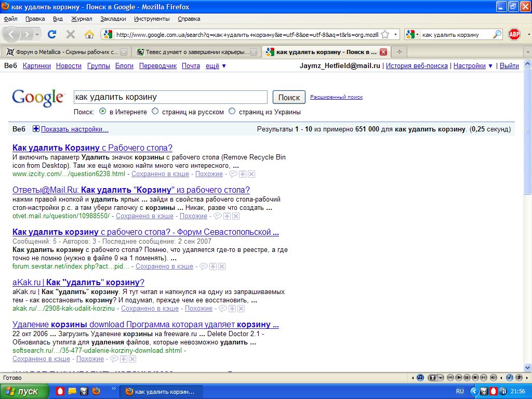
Task: Click the Adblock Plus ABP icon
Action: click(x=514, y=34)
